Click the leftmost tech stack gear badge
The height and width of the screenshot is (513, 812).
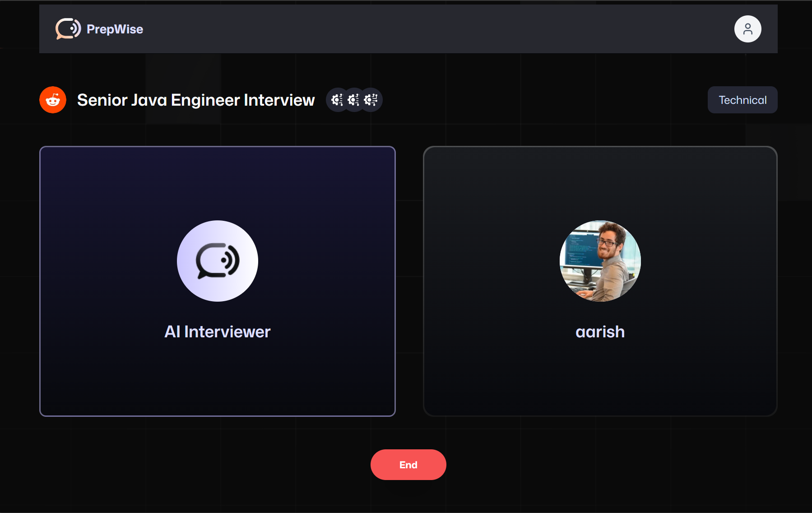(x=337, y=100)
